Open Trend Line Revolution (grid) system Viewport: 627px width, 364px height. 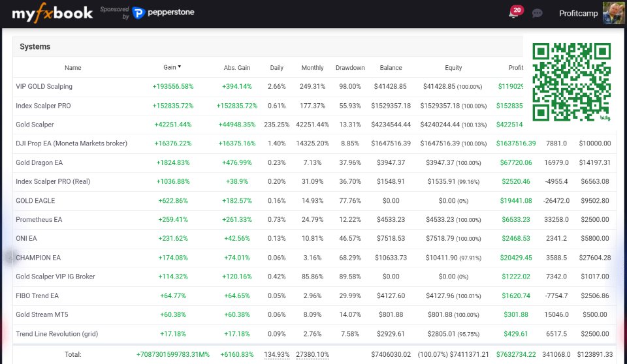[x=57, y=334]
